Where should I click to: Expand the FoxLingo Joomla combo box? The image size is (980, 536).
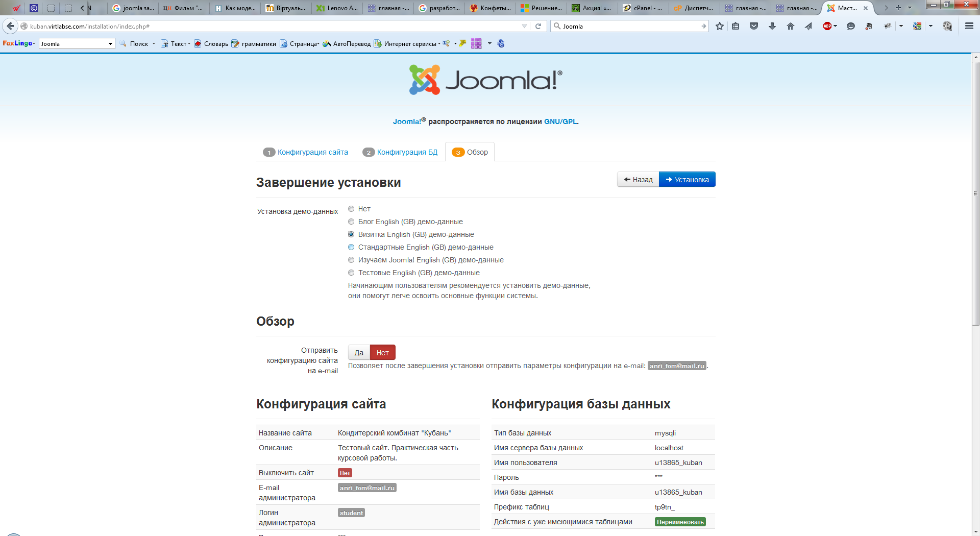pos(110,44)
